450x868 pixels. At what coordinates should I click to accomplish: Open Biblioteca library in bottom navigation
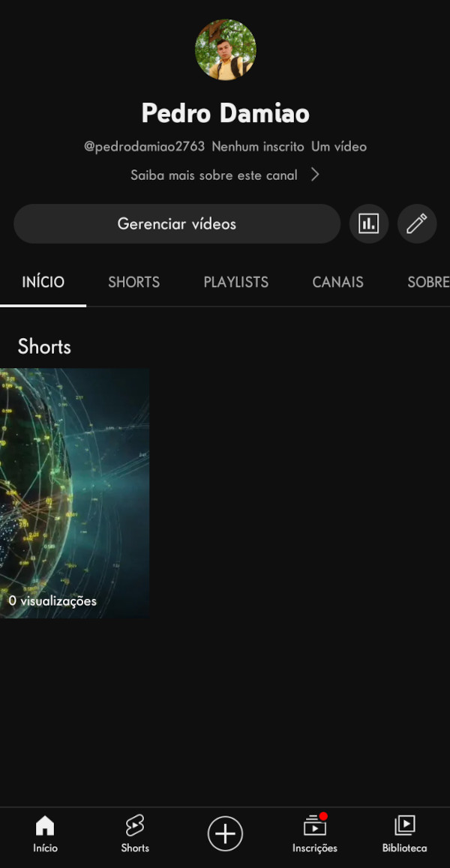click(404, 834)
